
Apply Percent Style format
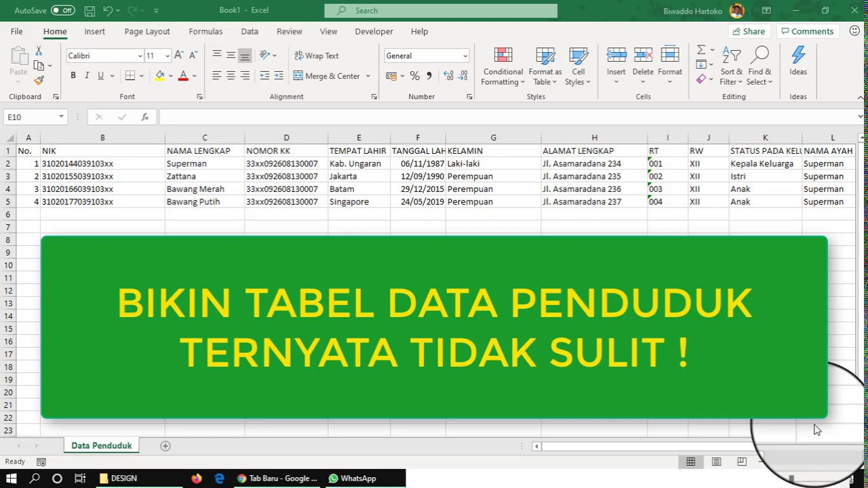[x=415, y=76]
